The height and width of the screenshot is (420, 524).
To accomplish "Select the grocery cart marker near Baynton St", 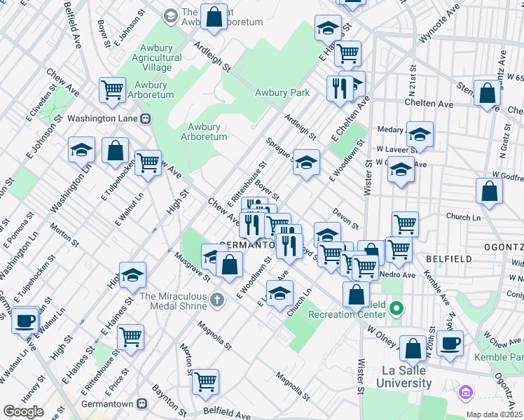I will click(x=205, y=381).
